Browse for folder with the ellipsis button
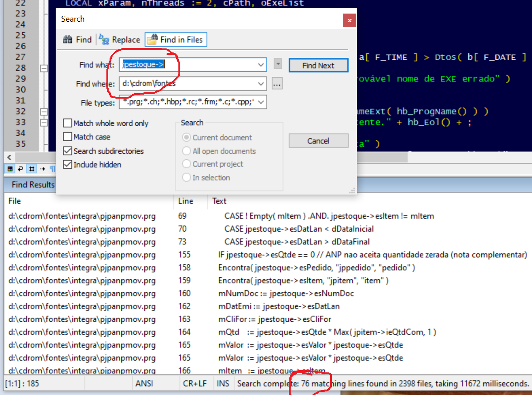The image size is (532, 395). coord(277,83)
